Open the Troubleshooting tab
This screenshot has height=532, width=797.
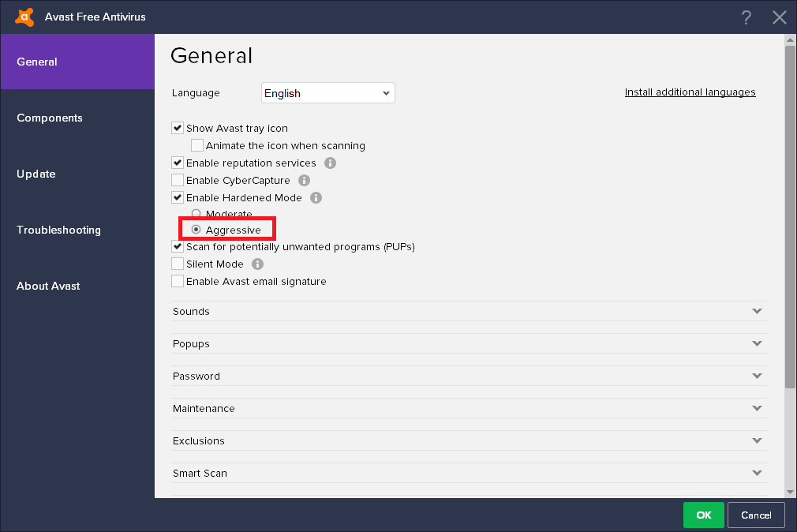(x=58, y=230)
